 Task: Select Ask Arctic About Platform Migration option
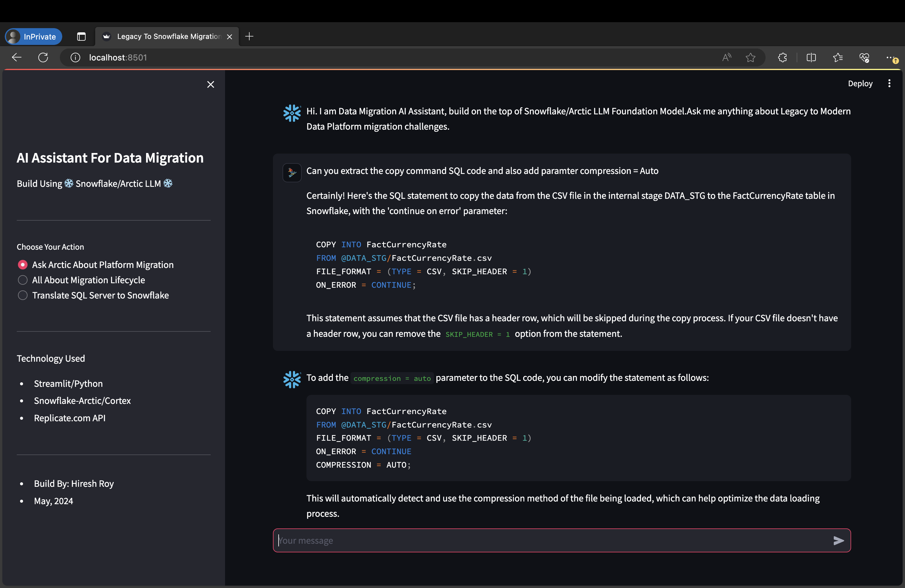pos(23,265)
